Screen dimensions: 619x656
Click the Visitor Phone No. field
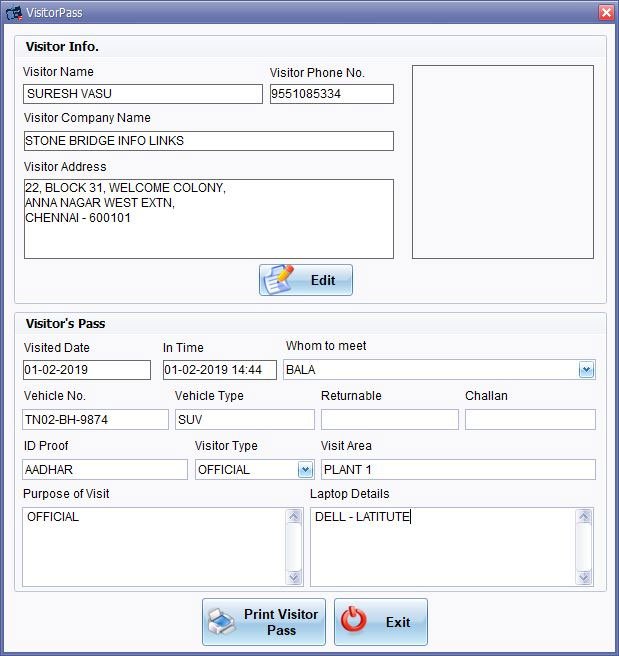(x=331, y=94)
